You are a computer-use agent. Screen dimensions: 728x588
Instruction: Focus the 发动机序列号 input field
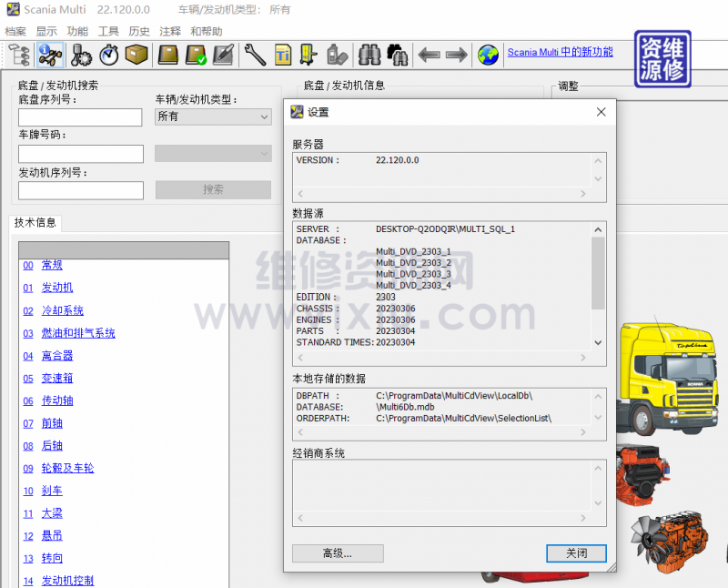point(81,190)
